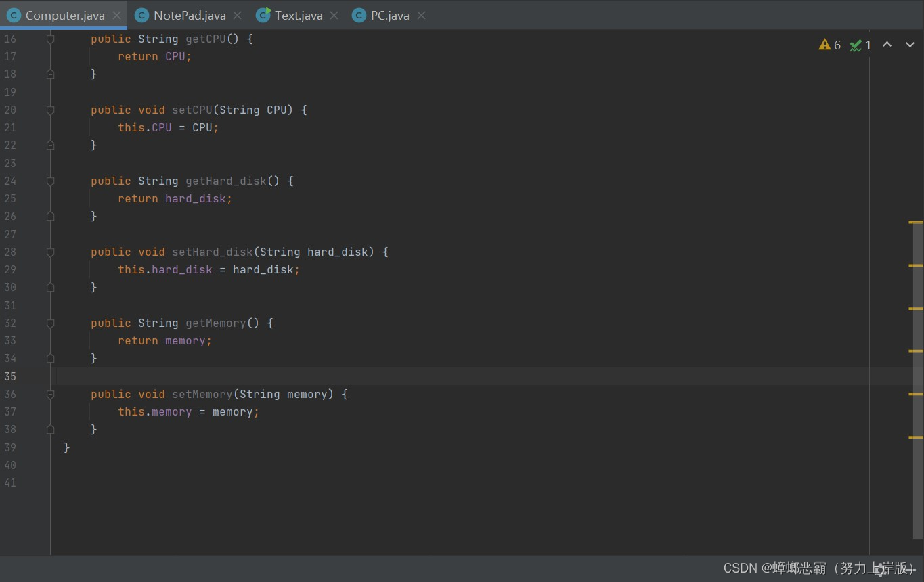Image resolution: width=924 pixels, height=582 pixels.
Task: Click the runnable Text.java class icon
Action: [x=263, y=15]
